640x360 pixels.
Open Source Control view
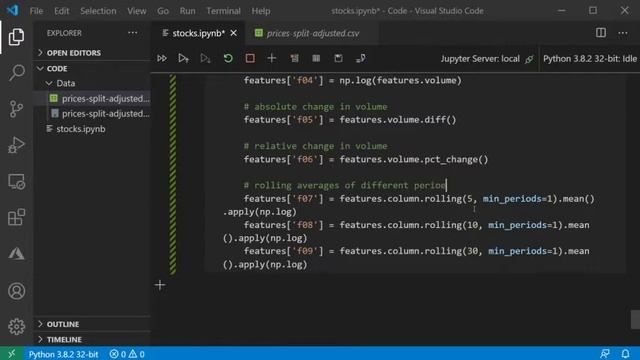click(16, 109)
